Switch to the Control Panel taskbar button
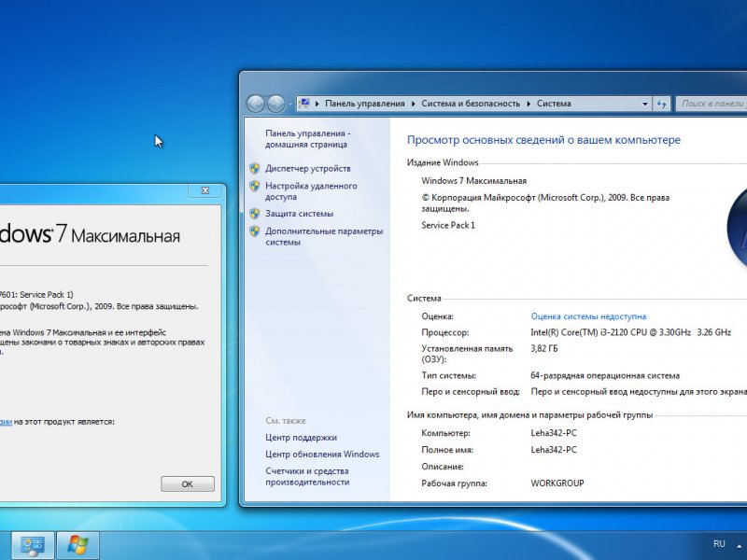747x560 pixels. coord(33,545)
